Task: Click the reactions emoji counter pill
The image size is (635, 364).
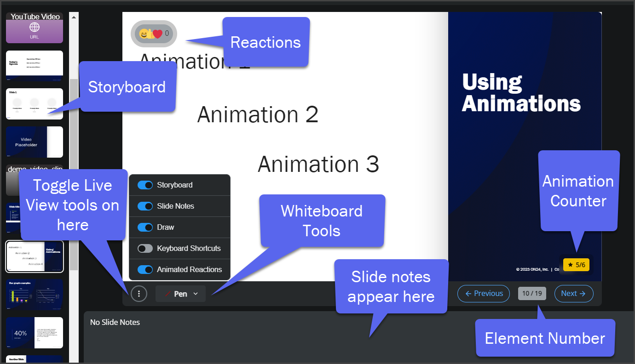Action: click(x=154, y=34)
